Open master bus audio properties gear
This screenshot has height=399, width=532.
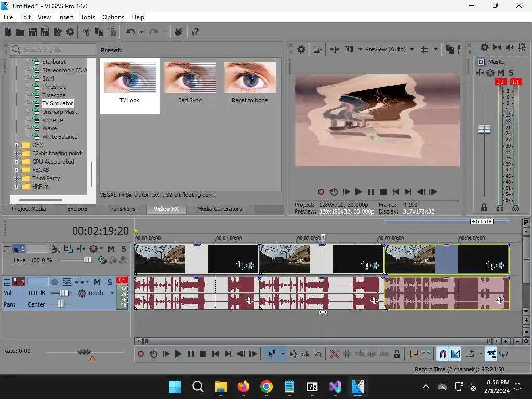point(485,47)
